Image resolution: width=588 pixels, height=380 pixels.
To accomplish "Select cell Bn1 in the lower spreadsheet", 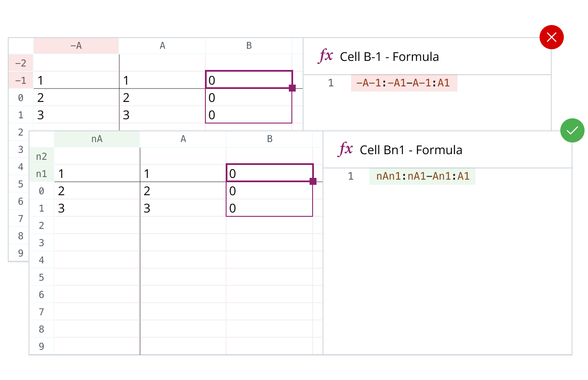I will 269,173.
